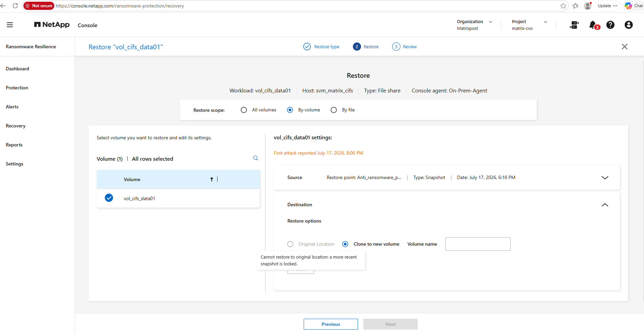
Task: Click the Volume name input field
Action: click(478, 244)
